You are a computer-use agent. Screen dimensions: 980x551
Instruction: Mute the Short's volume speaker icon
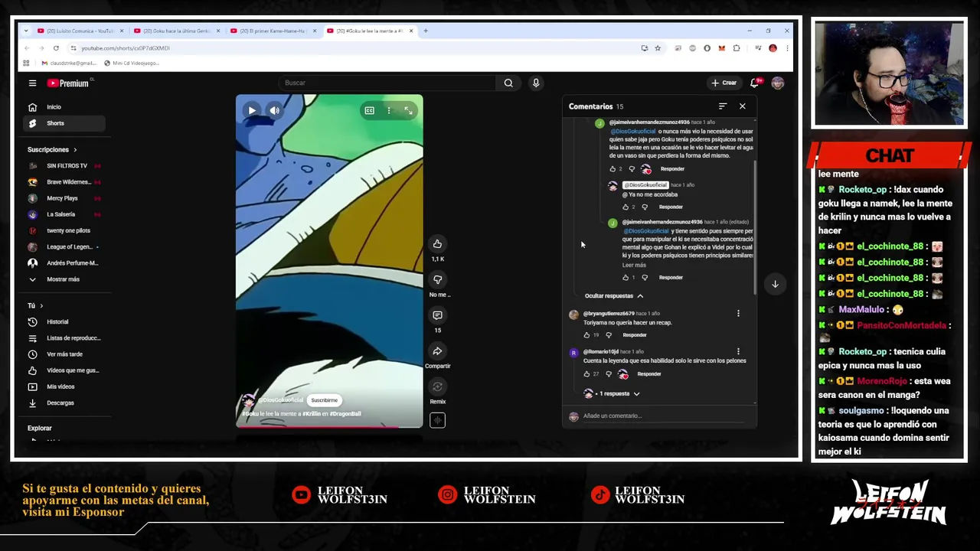tap(275, 110)
